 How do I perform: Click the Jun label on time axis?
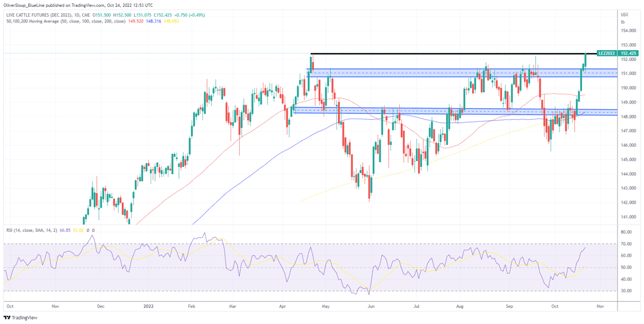[x=371, y=307]
